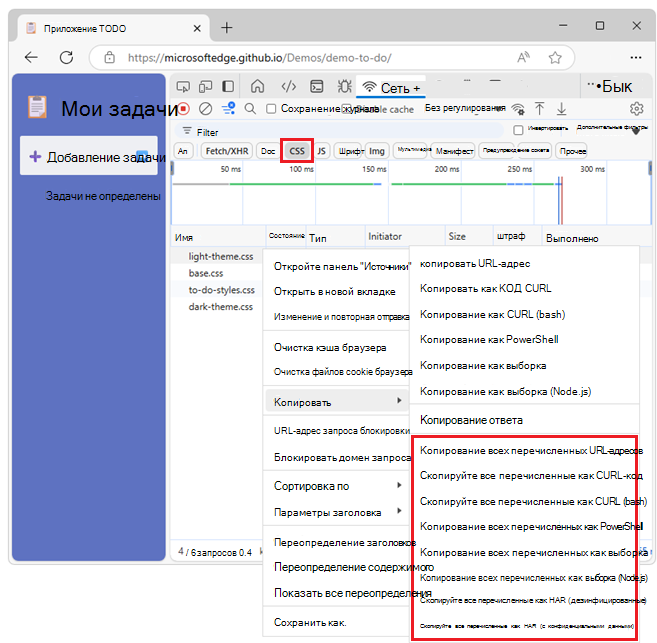Open the Elements tool code icon
Viewport: 657px width, 643px height.
click(289, 87)
